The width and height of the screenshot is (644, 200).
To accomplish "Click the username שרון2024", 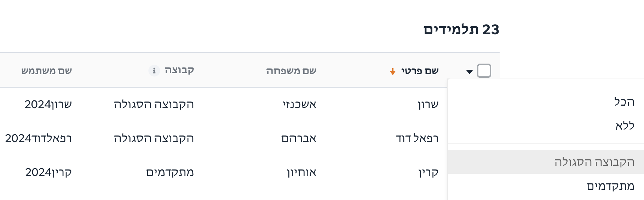I will pos(48,104).
